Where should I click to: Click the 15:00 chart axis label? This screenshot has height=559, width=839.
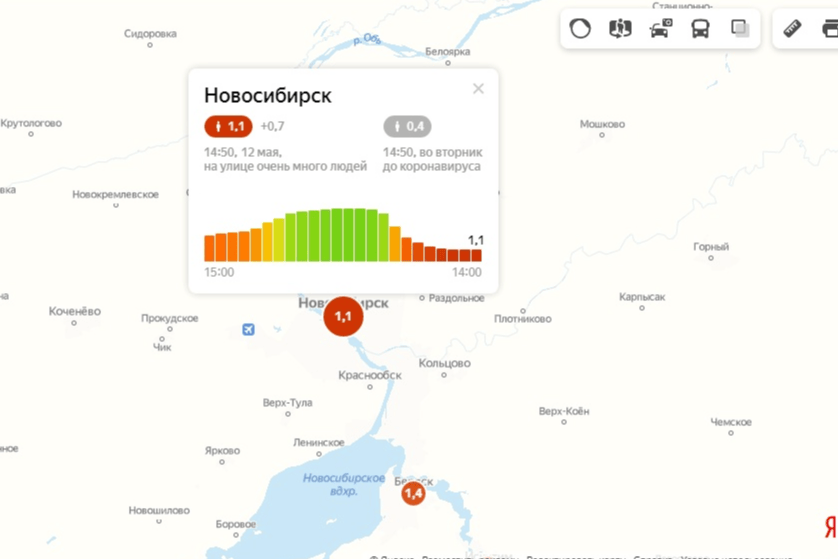[x=219, y=272]
